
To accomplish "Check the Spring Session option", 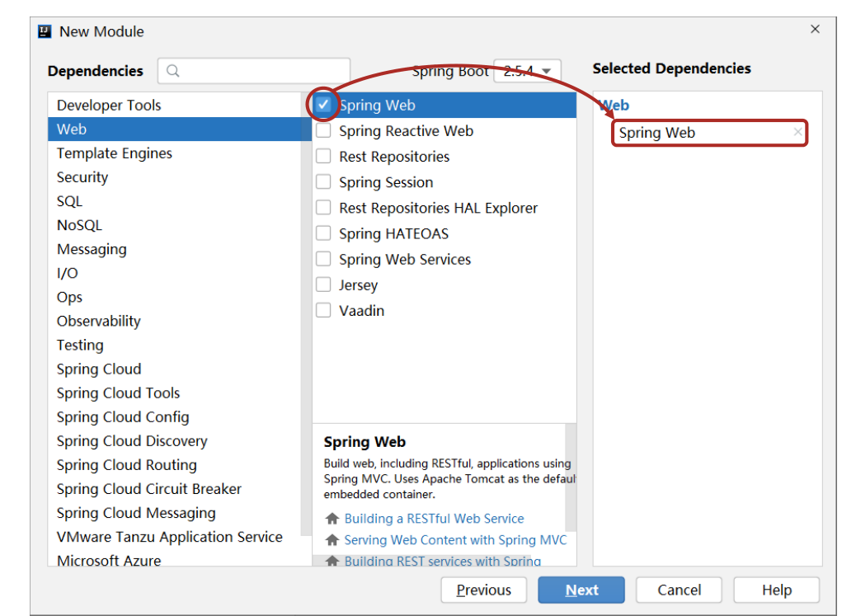I will (323, 182).
